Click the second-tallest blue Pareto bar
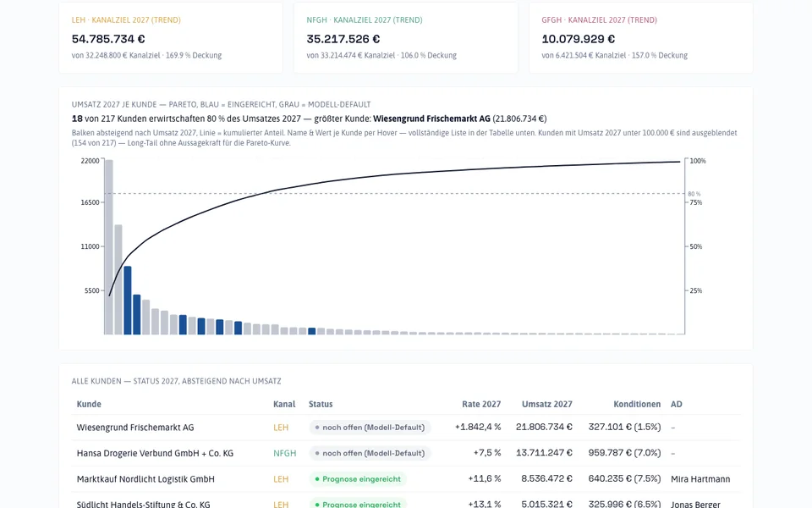Screen dimensions: 812x508 (x=137, y=315)
